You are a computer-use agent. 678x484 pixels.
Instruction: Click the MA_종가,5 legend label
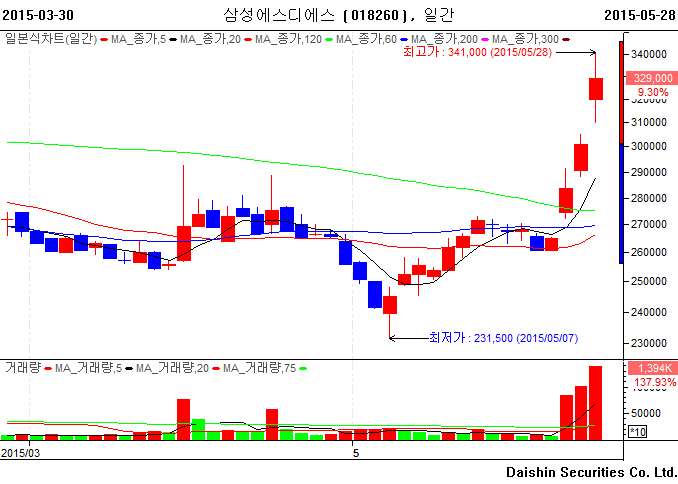coord(138,39)
